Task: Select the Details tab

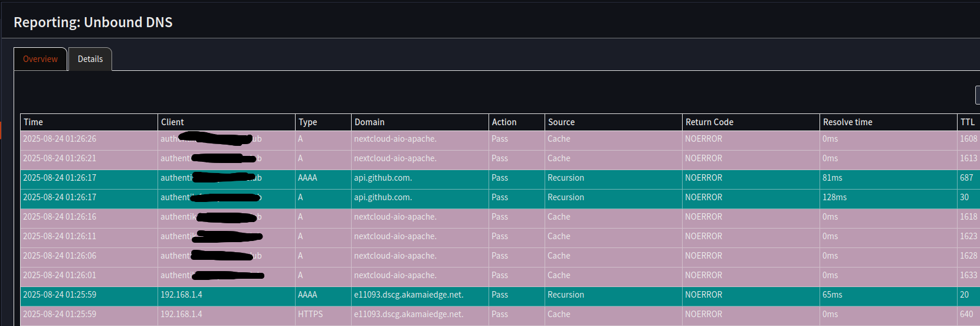Action: coord(90,59)
